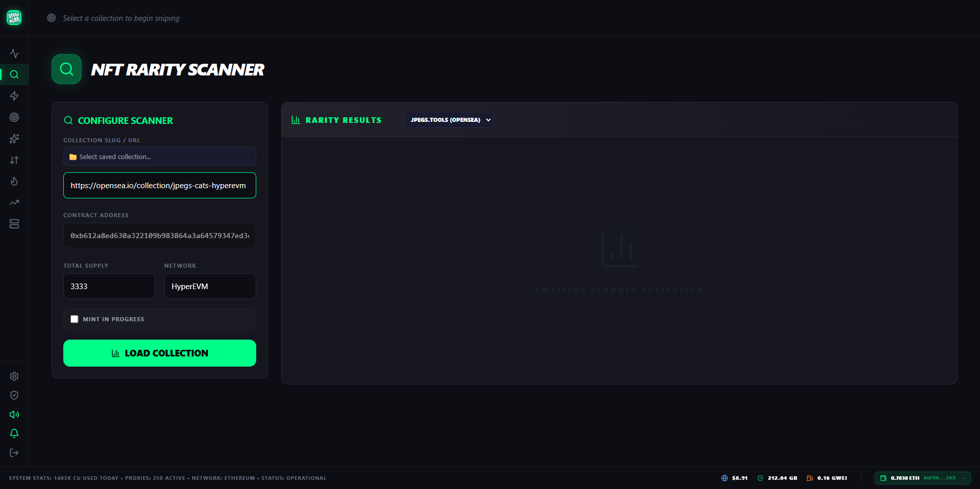Click the Configure Scanner heading
This screenshot has height=489, width=980.
126,121
